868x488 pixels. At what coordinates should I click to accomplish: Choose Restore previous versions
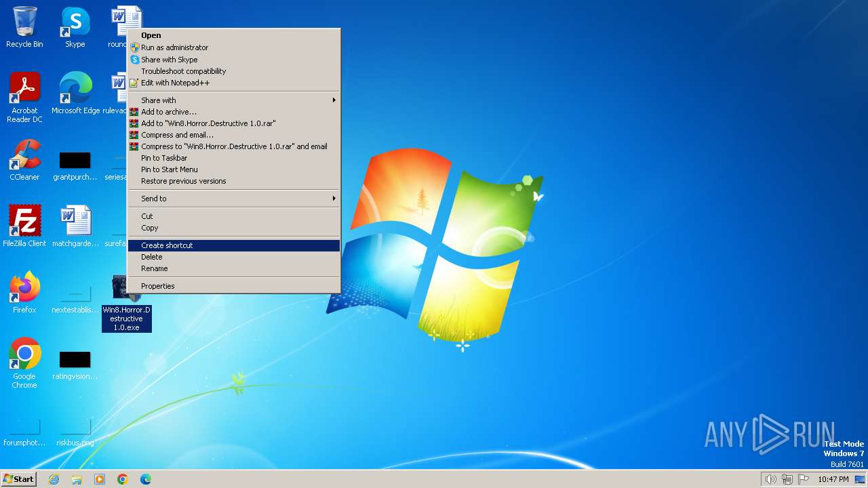pyautogui.click(x=234, y=181)
